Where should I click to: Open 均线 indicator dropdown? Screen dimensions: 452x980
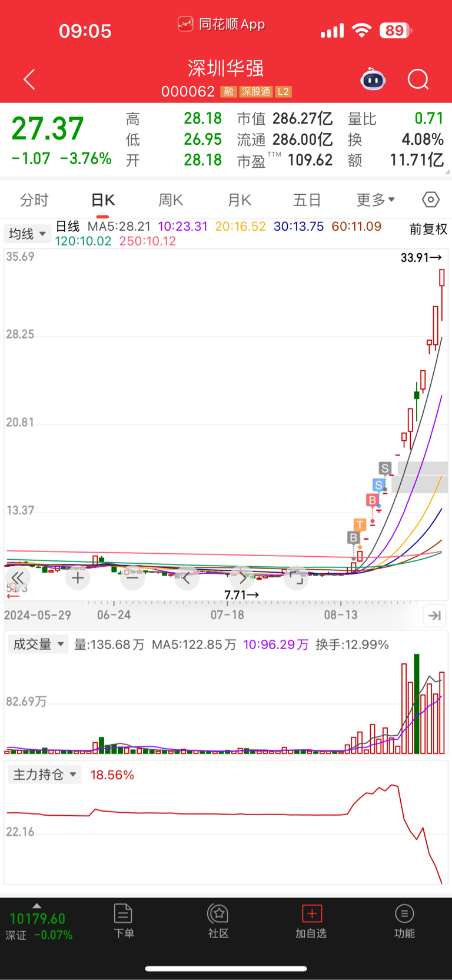(x=27, y=234)
